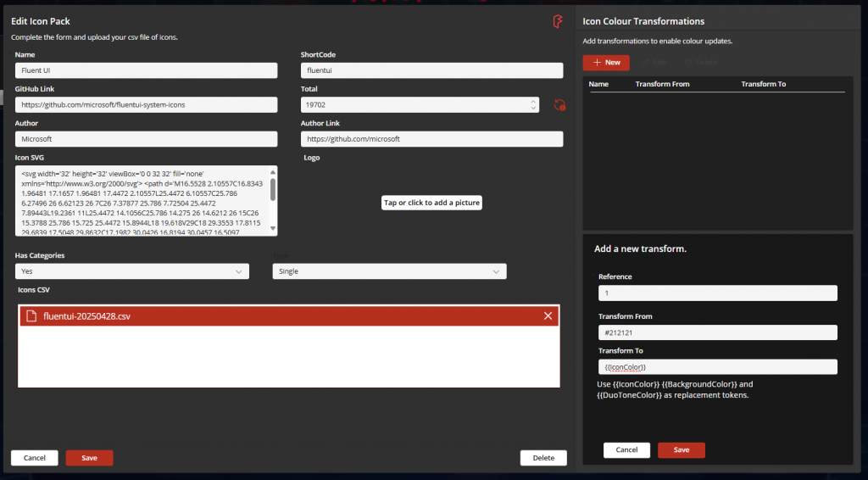868x480 pixels.
Task: Expand the Type dropdown showing Single
Action: point(389,271)
